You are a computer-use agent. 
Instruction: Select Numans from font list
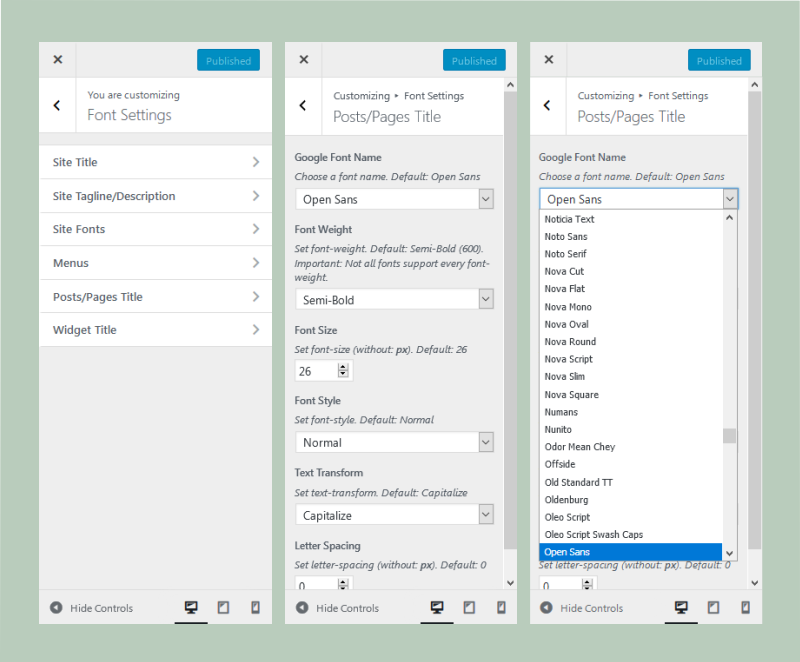[x=631, y=412]
